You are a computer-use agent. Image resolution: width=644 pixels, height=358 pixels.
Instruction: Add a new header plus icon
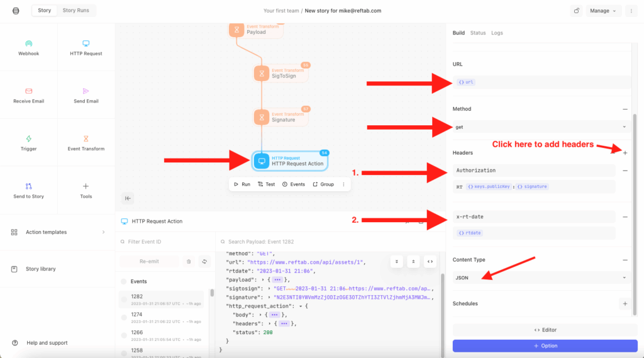[x=625, y=153]
